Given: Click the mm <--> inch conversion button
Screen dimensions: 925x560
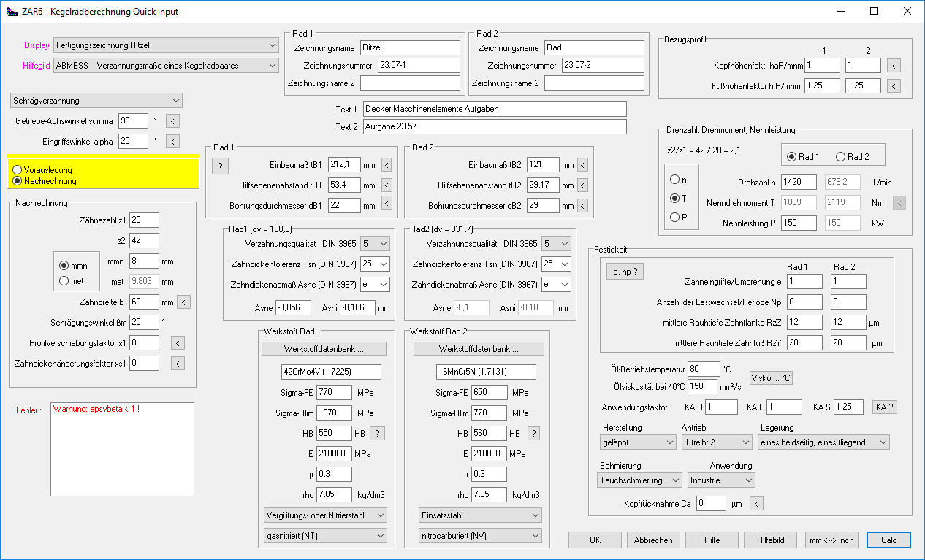Looking at the screenshot, I should coord(831,540).
